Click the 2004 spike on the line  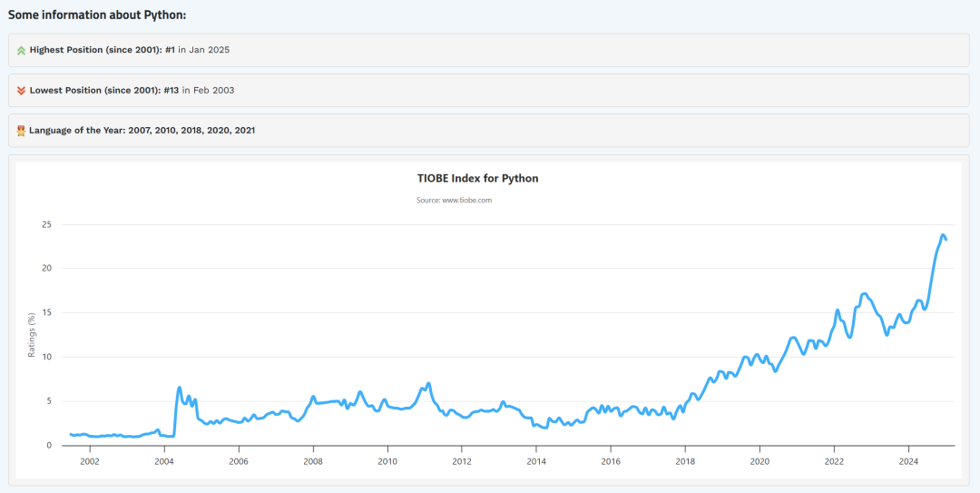tap(180, 388)
